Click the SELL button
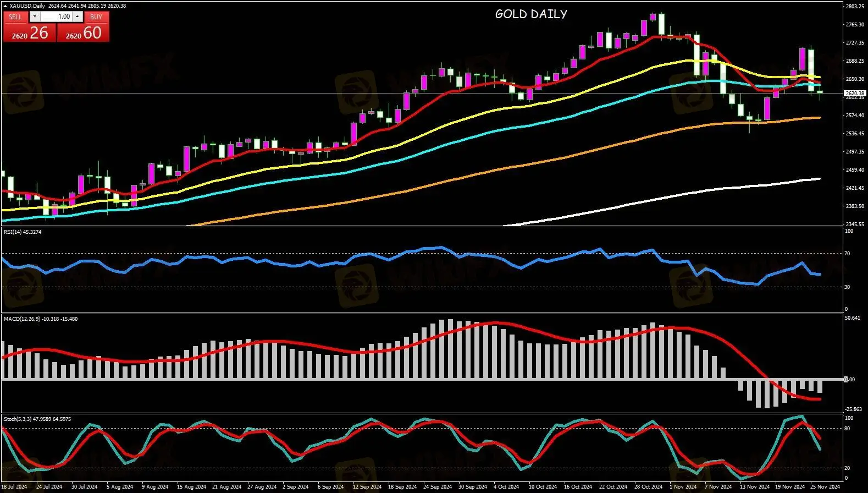This screenshot has width=868, height=493. [15, 17]
